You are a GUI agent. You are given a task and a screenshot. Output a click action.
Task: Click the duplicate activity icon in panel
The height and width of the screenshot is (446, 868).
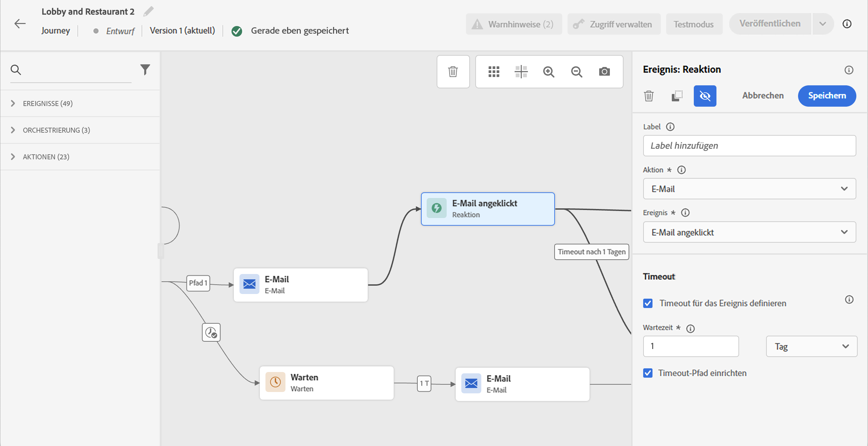coord(676,96)
